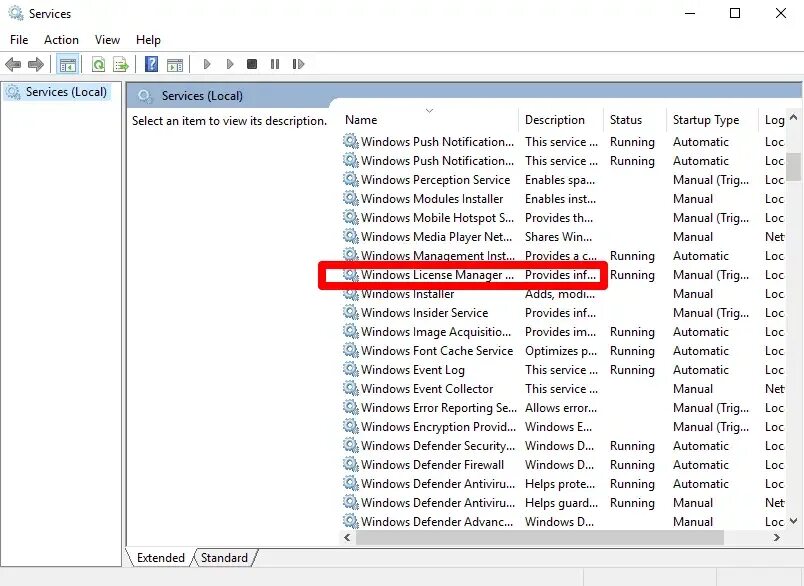Open the File menu

coord(19,40)
